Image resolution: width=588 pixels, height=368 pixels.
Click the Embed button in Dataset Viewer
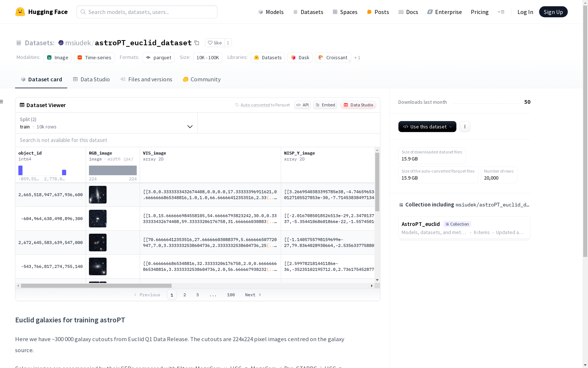[x=325, y=105]
